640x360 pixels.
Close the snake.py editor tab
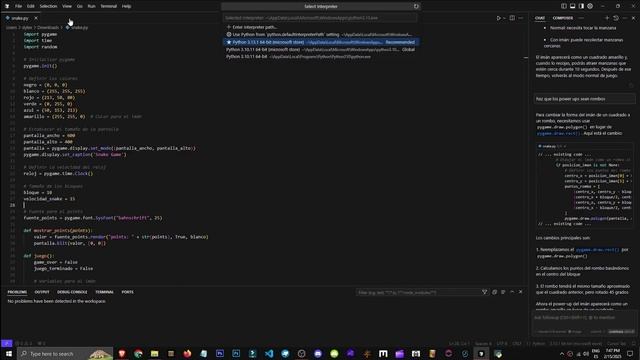point(36,18)
